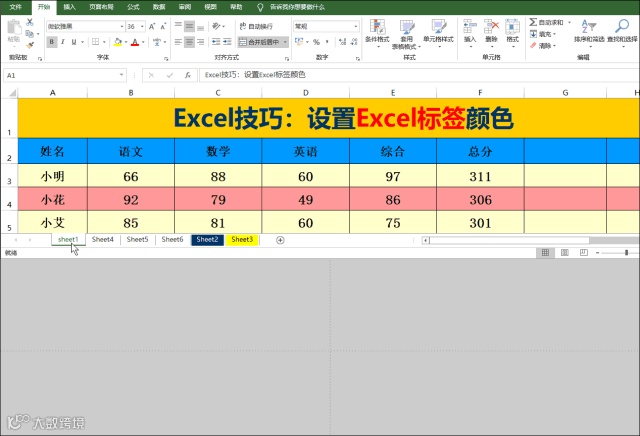This screenshot has height=436, width=640.
Task: Click the Cut scissors icon
Action: 29,22
